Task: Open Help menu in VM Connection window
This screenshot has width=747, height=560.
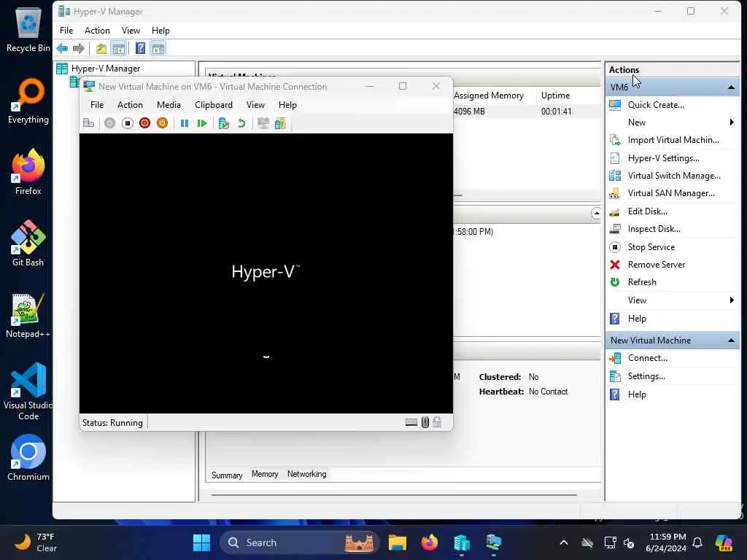Action: tap(287, 105)
